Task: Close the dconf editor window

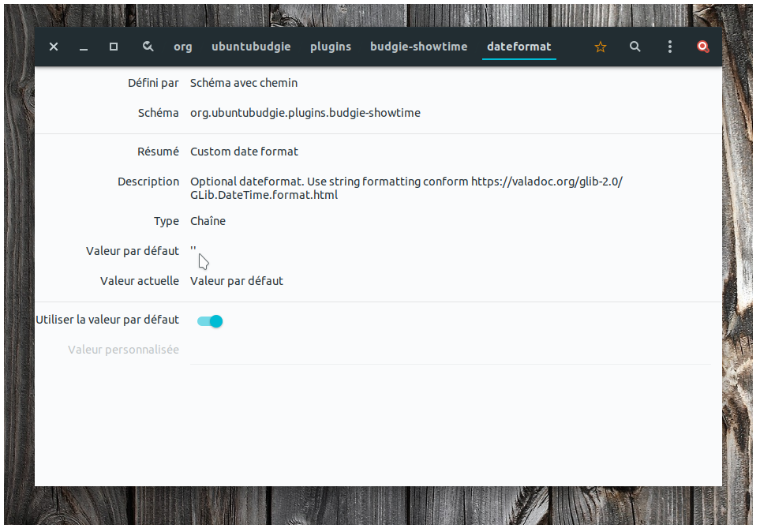Action: (x=54, y=47)
